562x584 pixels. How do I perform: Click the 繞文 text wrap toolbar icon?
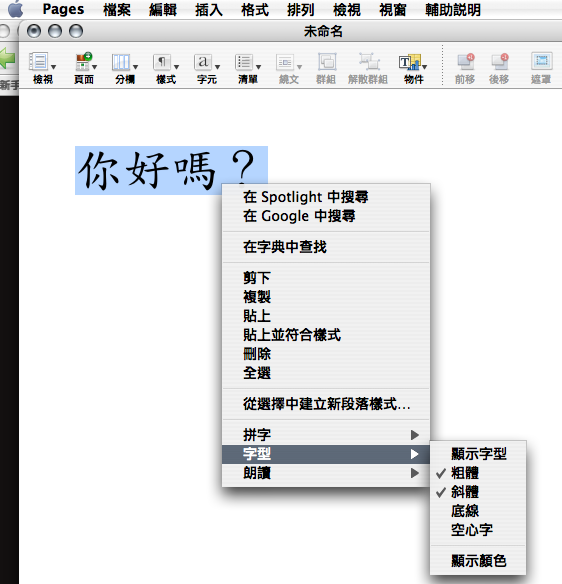point(285,62)
